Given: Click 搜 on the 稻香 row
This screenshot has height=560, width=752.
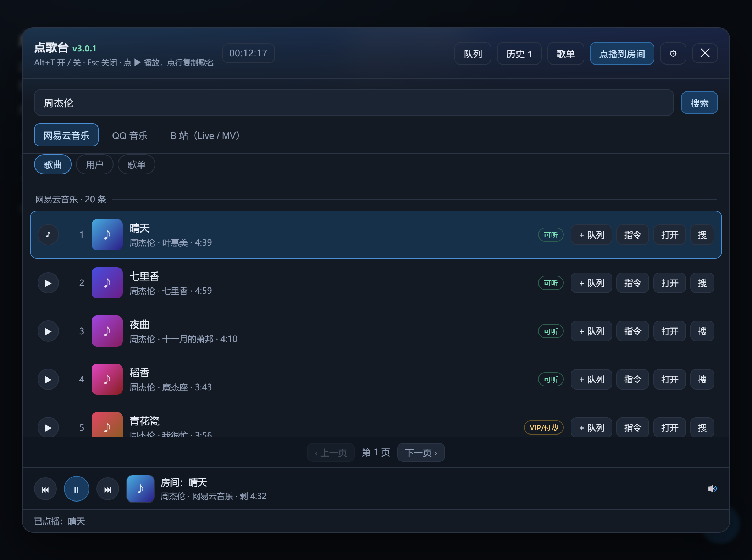Looking at the screenshot, I should coord(702,379).
